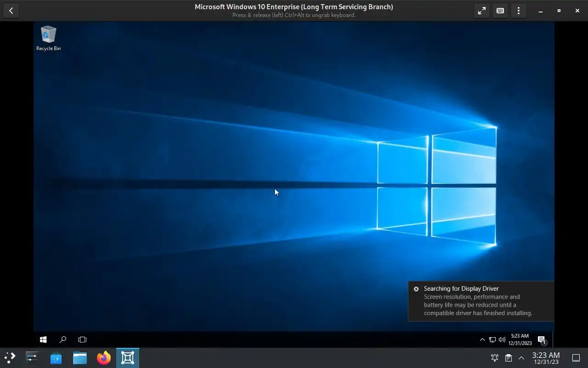The image size is (588, 368).
Task: Click the host clock showing 3:23 AM
Action: tap(546, 358)
